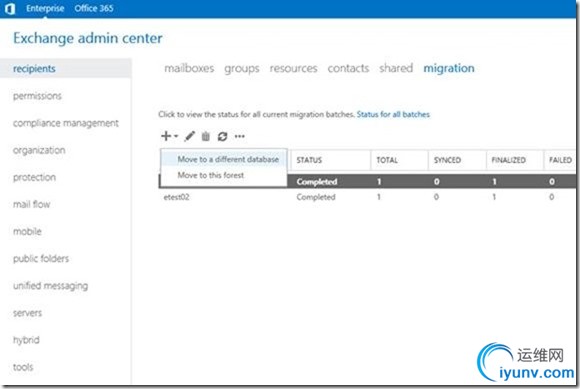
Task: Click the pencil edit icon
Action: point(189,136)
